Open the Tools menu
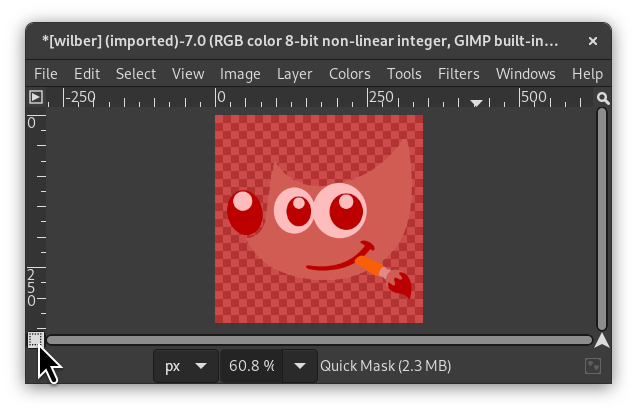 click(404, 73)
